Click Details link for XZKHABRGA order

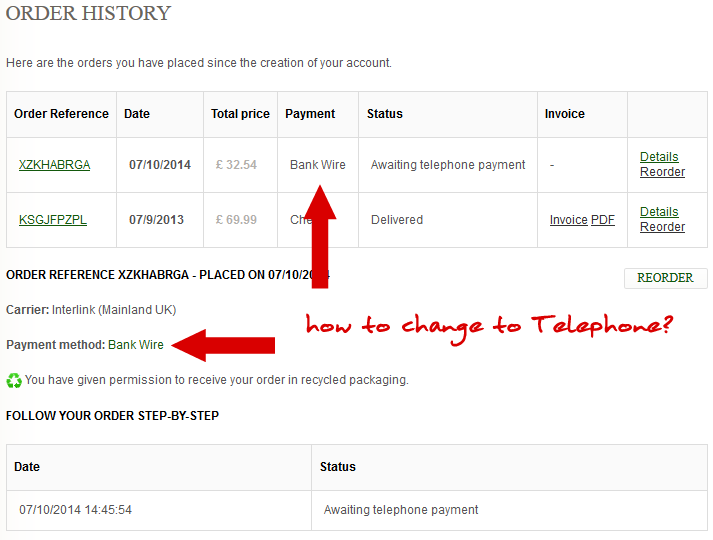click(659, 157)
